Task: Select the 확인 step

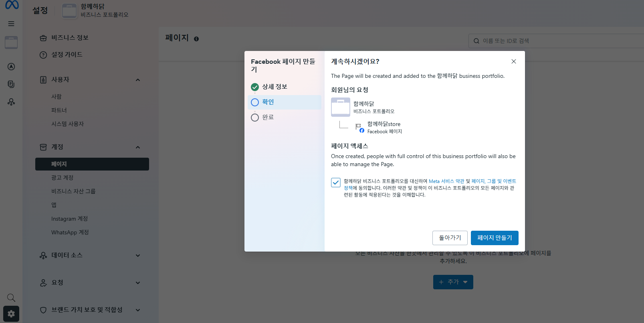Action: [x=285, y=102]
